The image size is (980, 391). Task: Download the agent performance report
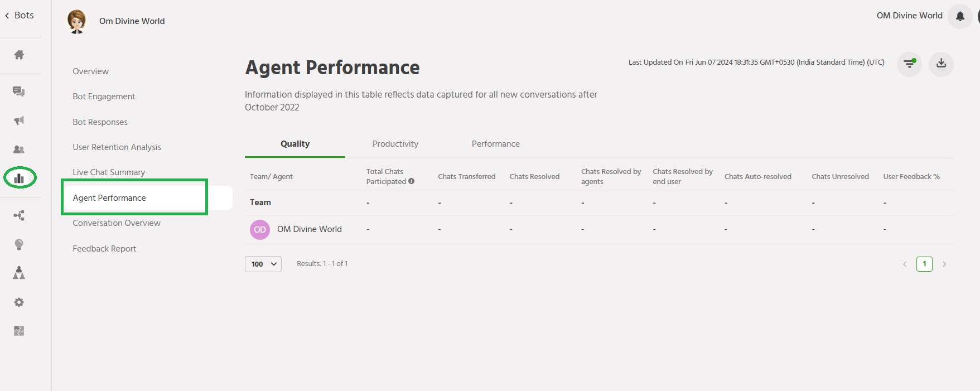(x=941, y=64)
